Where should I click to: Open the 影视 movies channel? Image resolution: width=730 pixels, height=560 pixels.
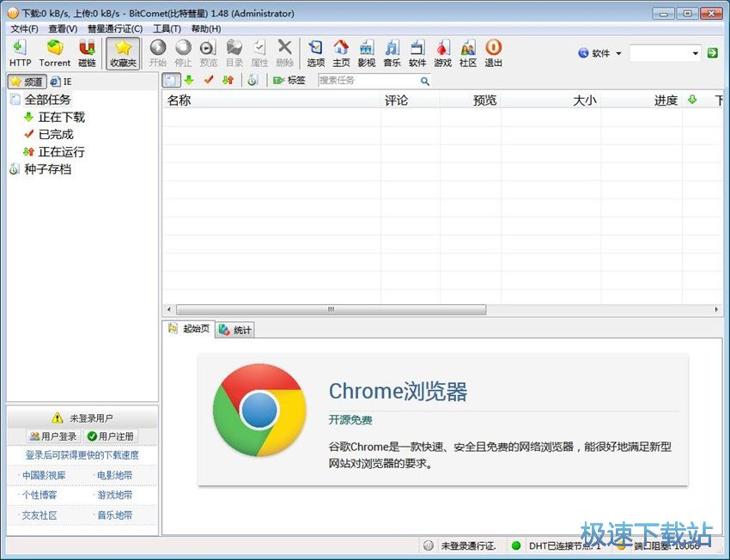(367, 53)
